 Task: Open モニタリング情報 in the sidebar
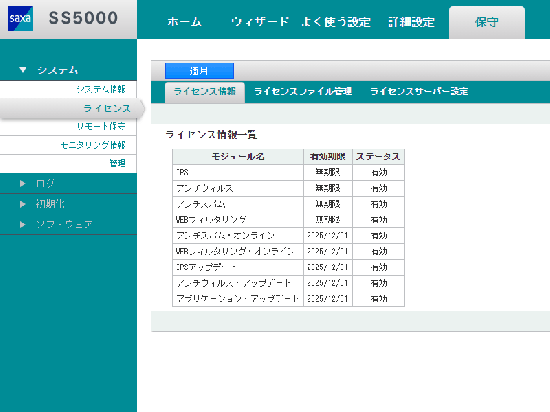pyautogui.click(x=93, y=145)
